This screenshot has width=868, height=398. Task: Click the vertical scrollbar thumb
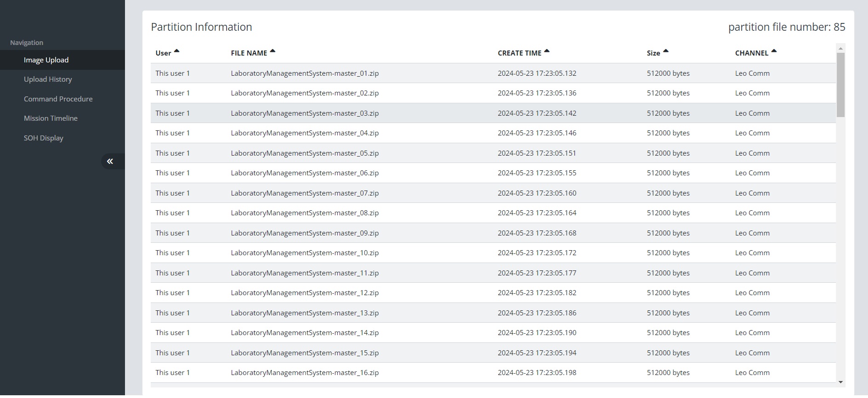(840, 85)
